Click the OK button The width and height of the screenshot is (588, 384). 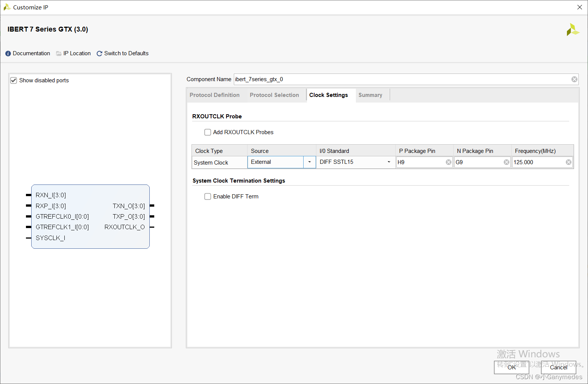(512, 367)
